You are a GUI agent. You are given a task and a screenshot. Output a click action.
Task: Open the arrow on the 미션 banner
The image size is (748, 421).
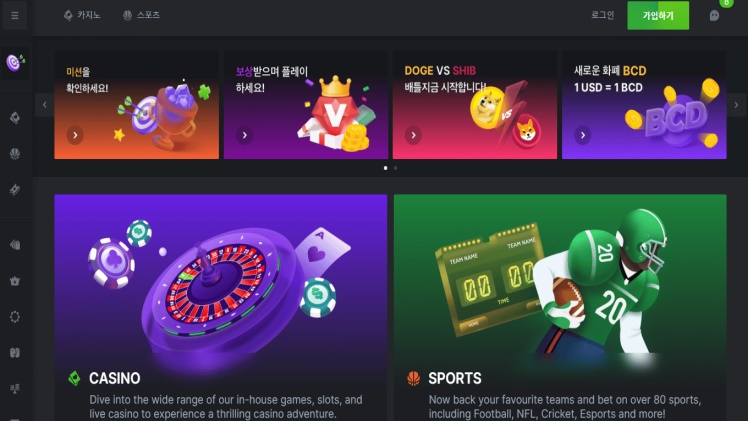pyautogui.click(x=75, y=135)
